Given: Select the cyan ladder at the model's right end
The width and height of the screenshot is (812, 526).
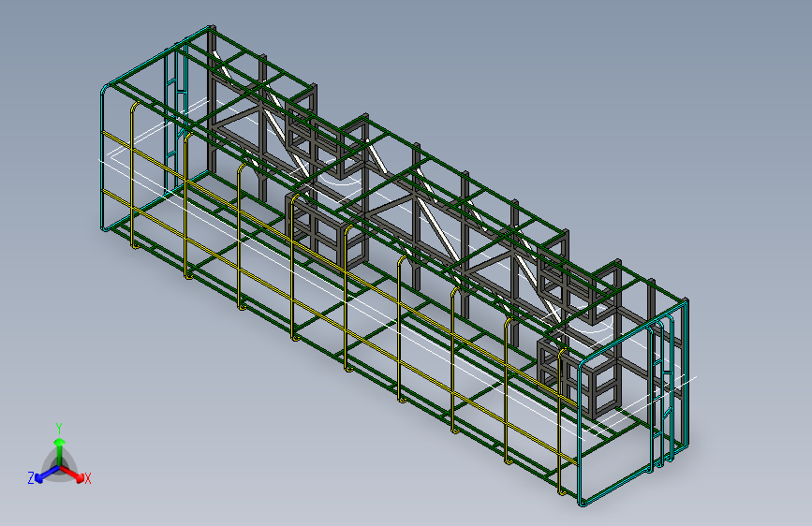Looking at the screenshot, I should click(663, 393).
